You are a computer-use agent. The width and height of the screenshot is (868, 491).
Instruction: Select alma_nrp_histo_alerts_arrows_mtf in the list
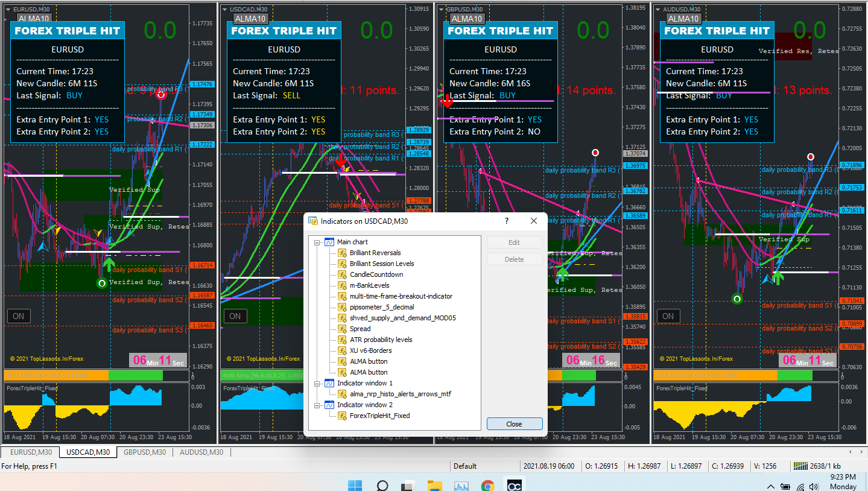401,394
